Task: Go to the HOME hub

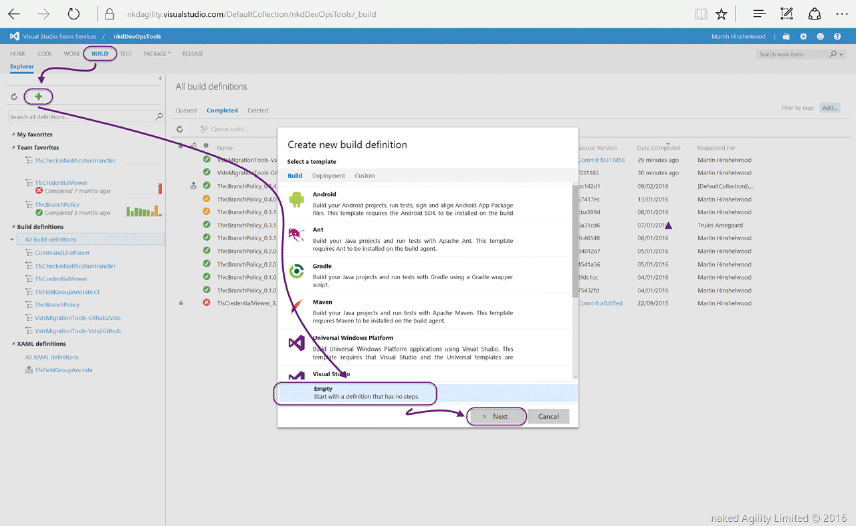Action: coord(17,53)
